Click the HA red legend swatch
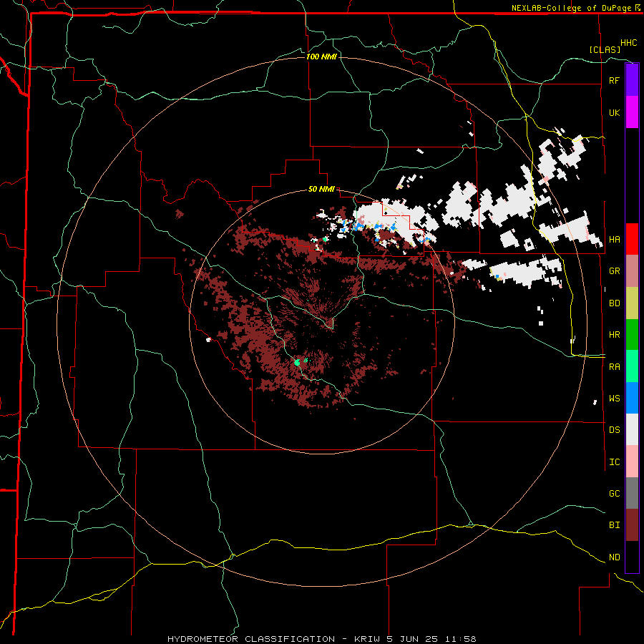This screenshot has width=644, height=644. pyautogui.click(x=632, y=239)
